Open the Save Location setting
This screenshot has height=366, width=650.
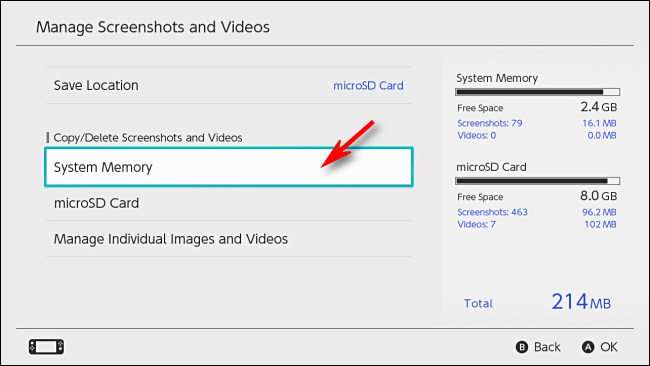coord(229,85)
